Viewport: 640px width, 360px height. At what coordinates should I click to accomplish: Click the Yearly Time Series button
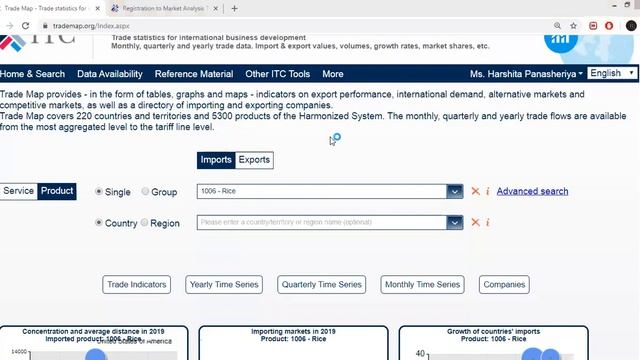point(224,284)
